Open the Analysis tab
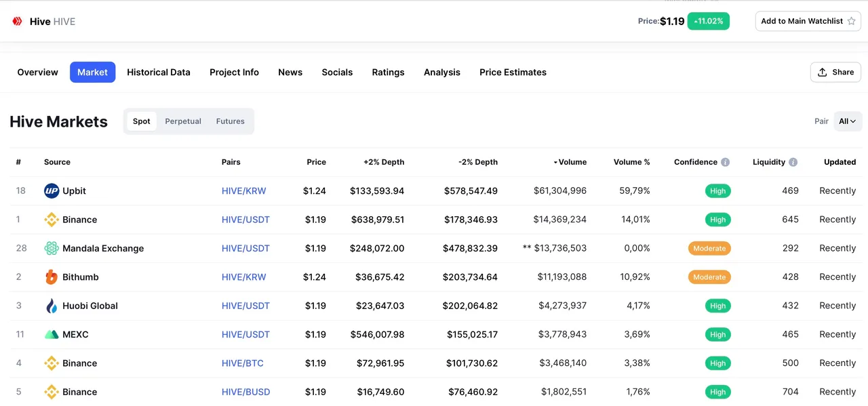The image size is (868, 406). pos(442,72)
